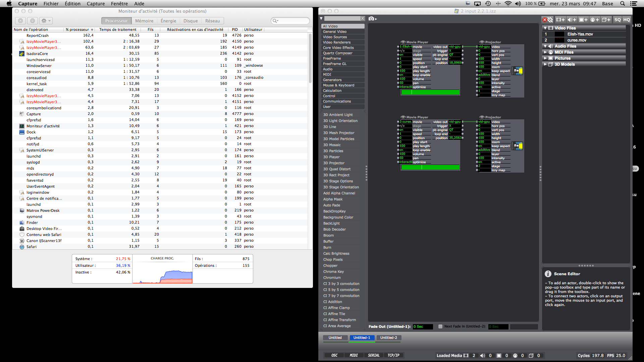Click the Next Fade In input field
This screenshot has width=644, height=362.
498,326
